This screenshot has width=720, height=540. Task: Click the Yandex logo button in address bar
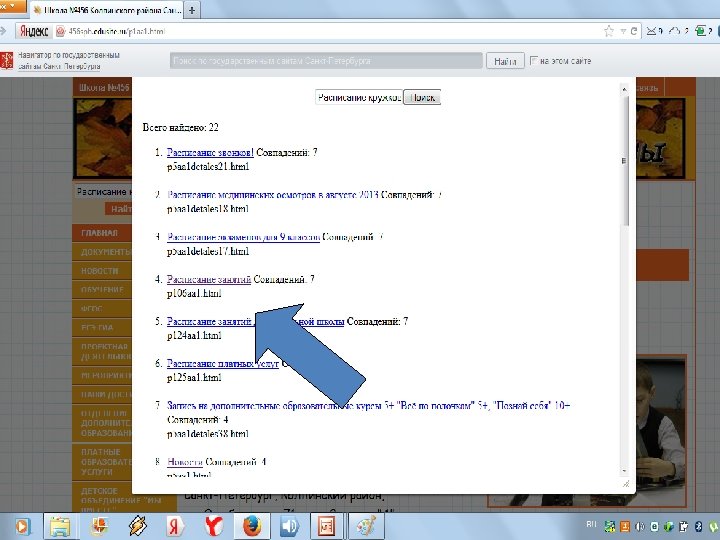[34, 31]
